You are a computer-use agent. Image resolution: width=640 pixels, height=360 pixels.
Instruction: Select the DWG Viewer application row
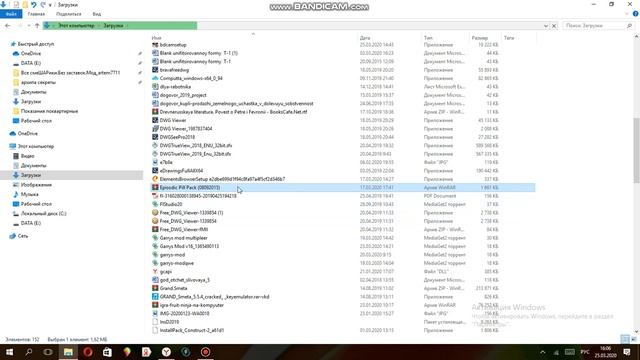pos(173,120)
